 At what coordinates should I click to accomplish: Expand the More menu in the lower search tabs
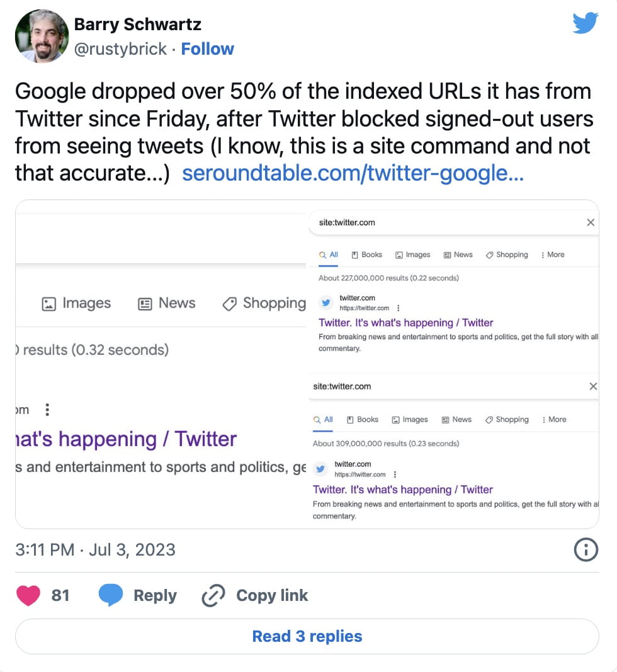[554, 420]
